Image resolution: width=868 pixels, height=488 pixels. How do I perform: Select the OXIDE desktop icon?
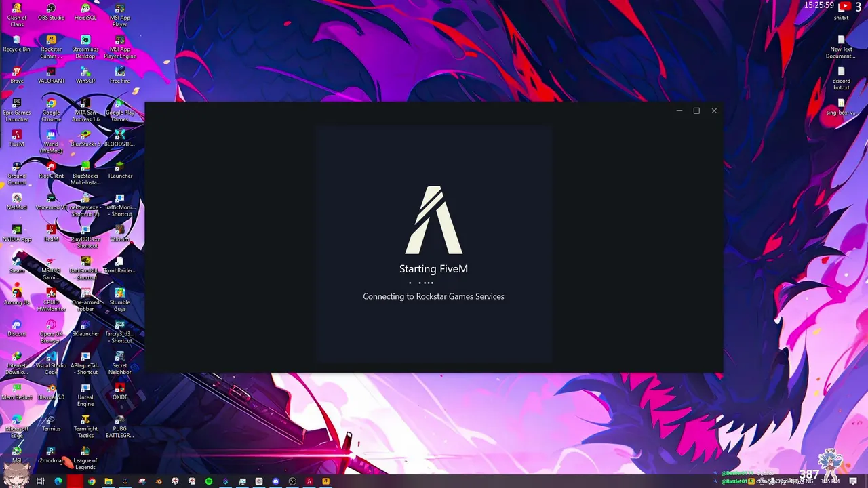tap(120, 391)
